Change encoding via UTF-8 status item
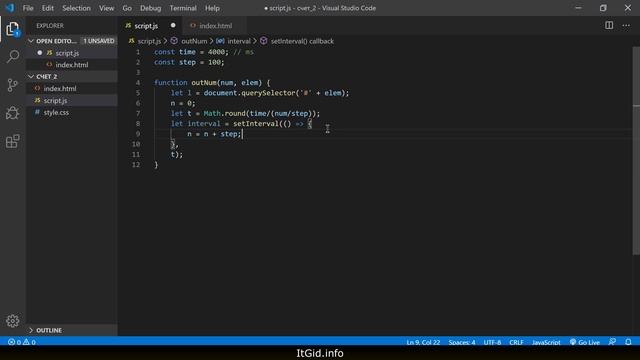The image size is (640, 360). pyautogui.click(x=492, y=342)
